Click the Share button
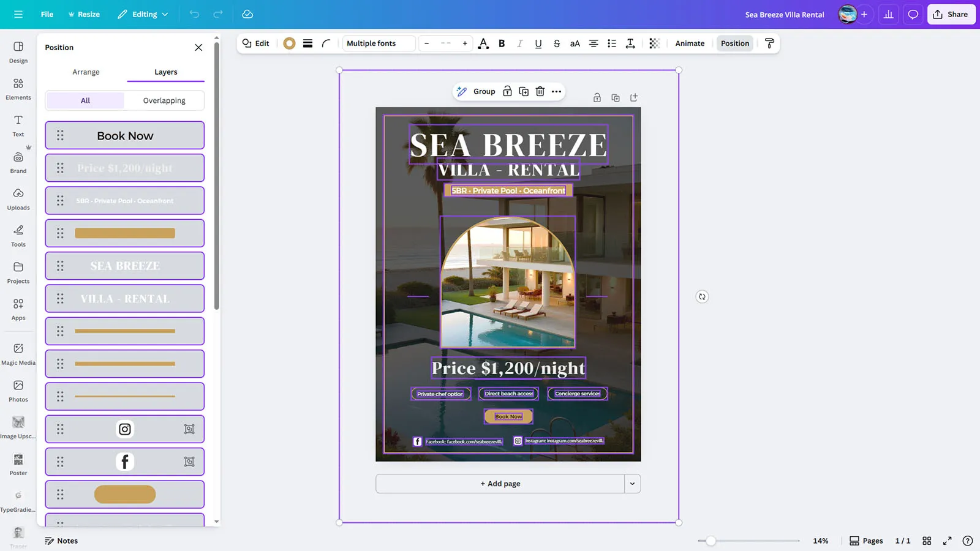Viewport: 980px width, 551px height. click(x=951, y=14)
